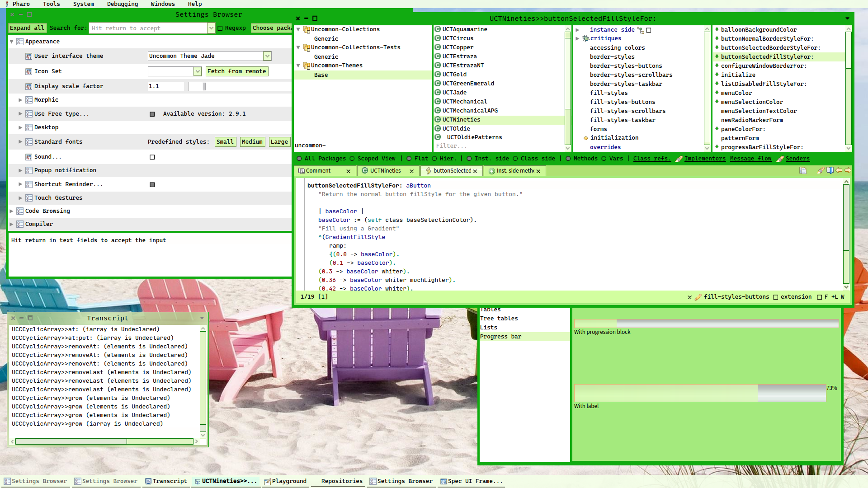This screenshot has height=488, width=868.
Task: Expand the Code Browsing settings node
Action: [12, 211]
